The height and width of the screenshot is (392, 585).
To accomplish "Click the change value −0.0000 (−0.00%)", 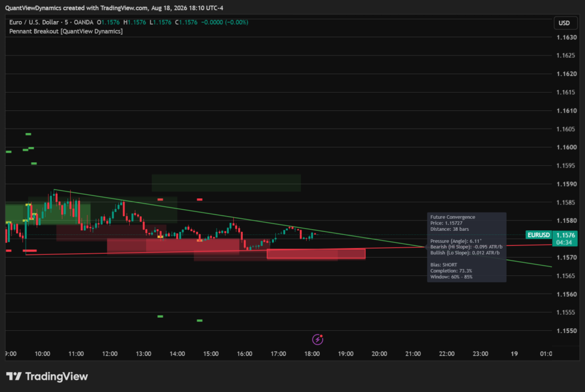I will pyautogui.click(x=225, y=22).
